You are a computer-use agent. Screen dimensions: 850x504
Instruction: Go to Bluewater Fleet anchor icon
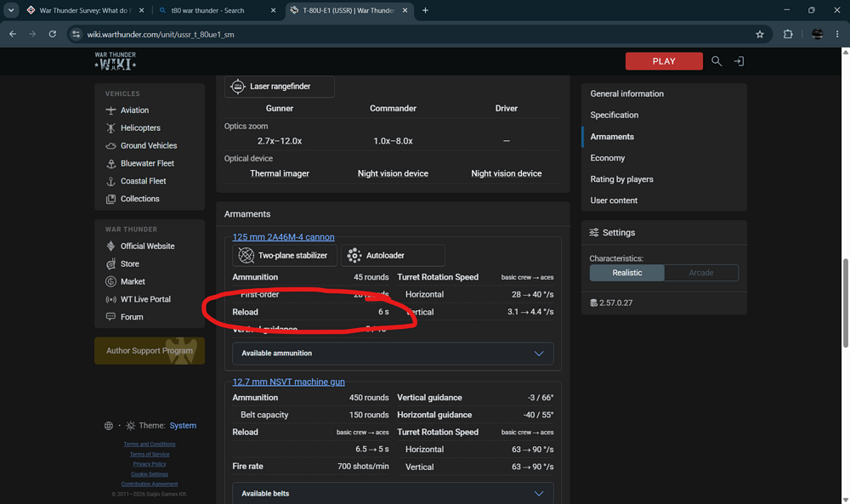tap(110, 163)
